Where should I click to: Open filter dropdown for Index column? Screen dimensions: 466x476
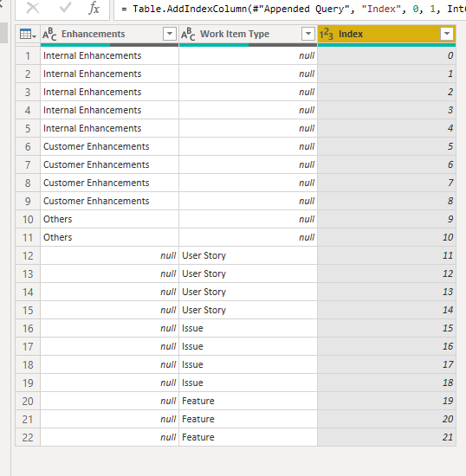click(447, 34)
